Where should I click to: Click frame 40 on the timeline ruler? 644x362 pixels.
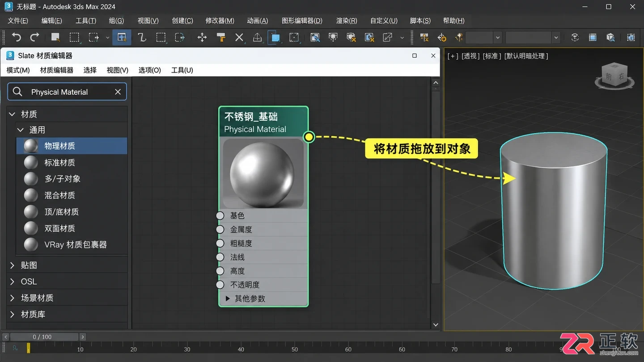(x=241, y=349)
